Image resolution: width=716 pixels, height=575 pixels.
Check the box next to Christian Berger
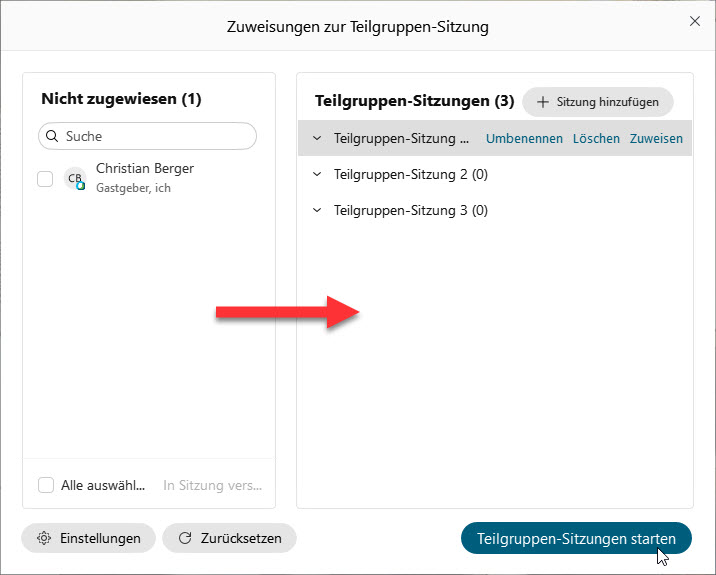point(45,179)
